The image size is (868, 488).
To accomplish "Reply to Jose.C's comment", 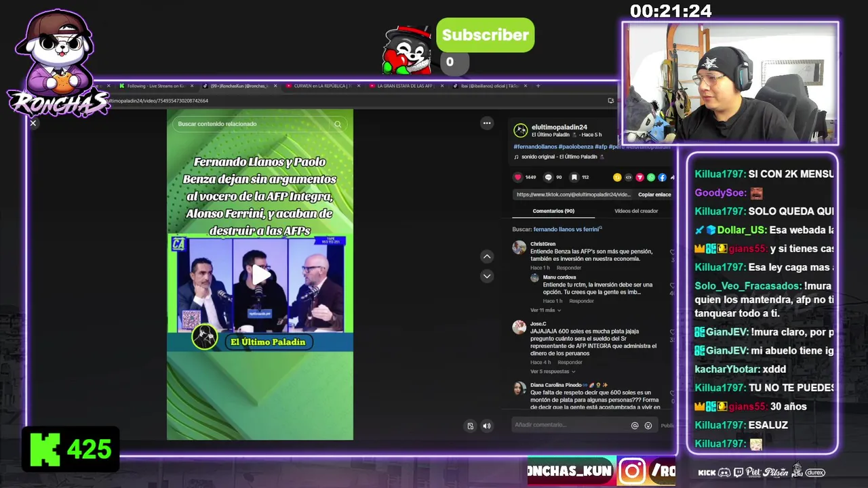I will tap(570, 362).
